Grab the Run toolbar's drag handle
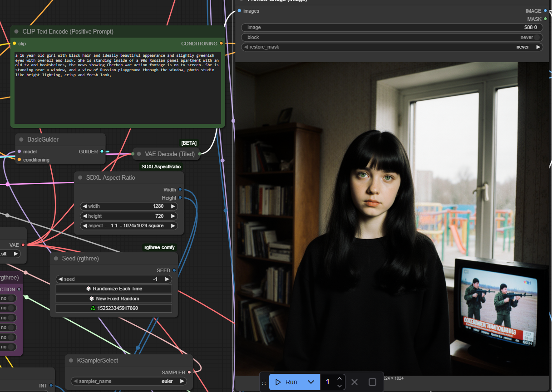552x392 pixels. (x=264, y=382)
